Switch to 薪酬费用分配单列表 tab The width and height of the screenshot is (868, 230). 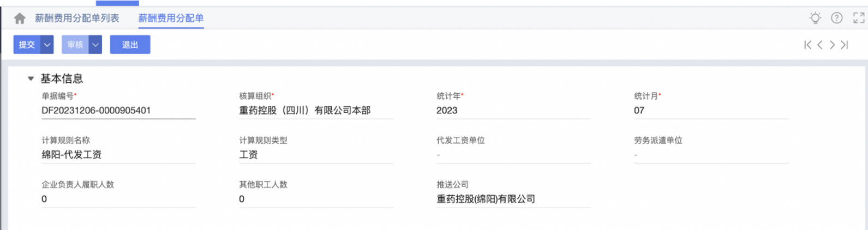click(x=77, y=18)
